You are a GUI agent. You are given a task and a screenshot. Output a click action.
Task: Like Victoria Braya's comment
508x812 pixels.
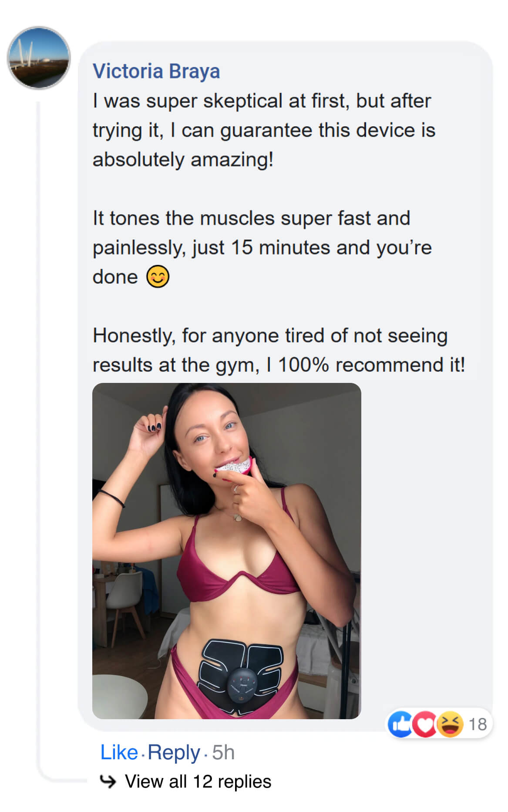pos(119,752)
